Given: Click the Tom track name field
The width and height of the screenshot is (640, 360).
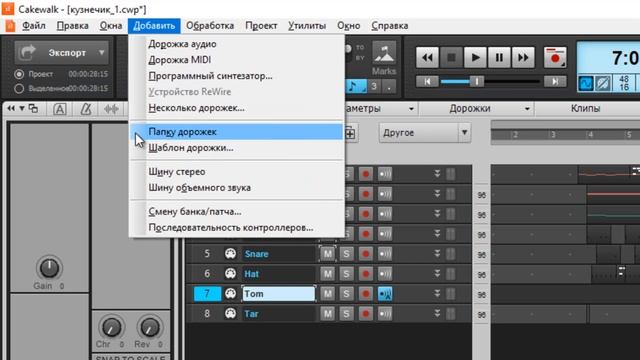Looking at the screenshot, I should (279, 294).
